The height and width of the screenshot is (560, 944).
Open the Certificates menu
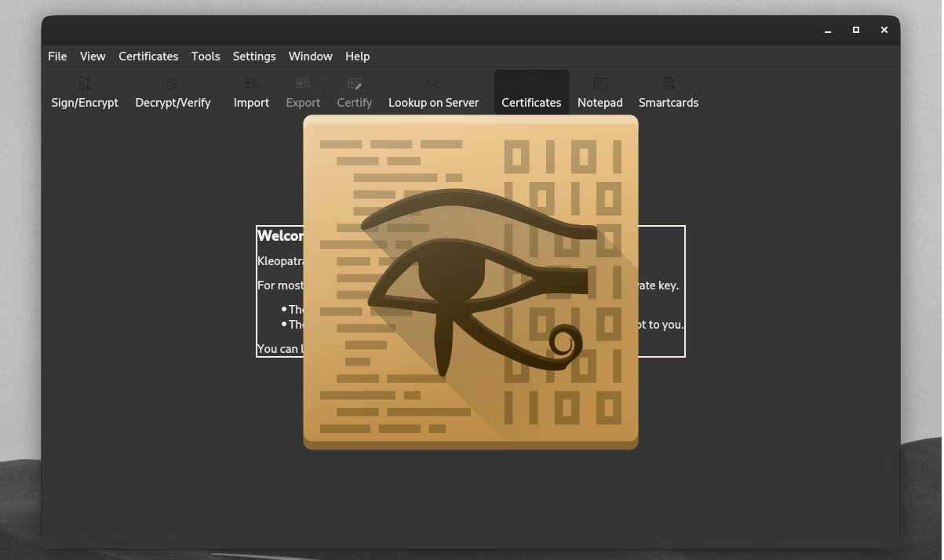point(148,56)
